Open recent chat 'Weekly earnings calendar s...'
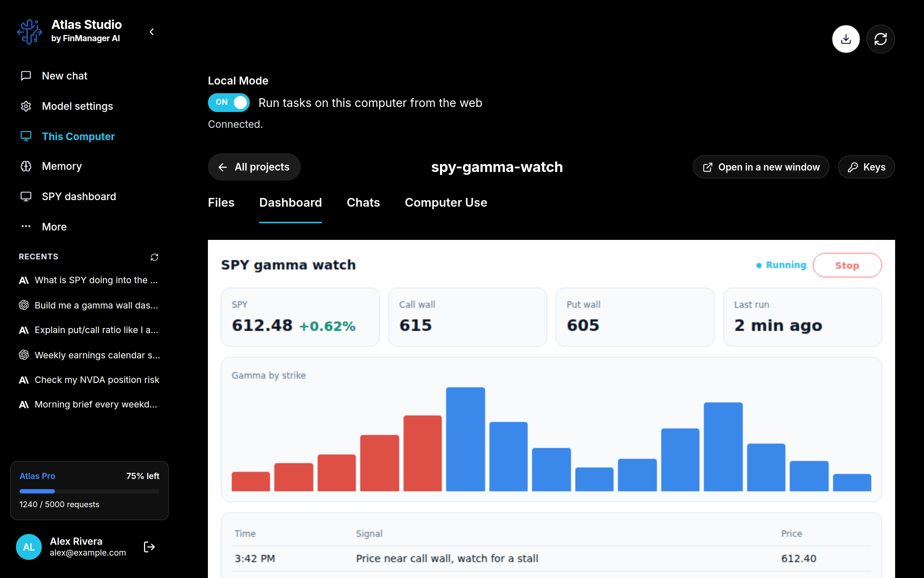 click(90, 355)
